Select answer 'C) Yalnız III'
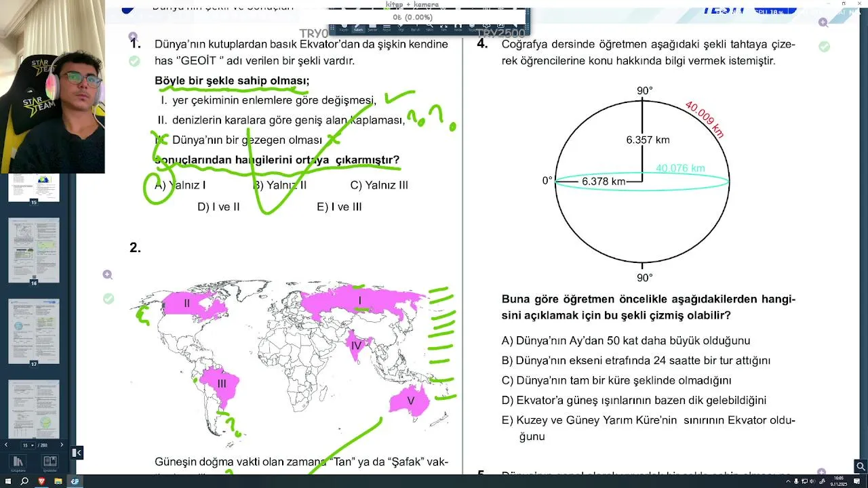 point(379,185)
